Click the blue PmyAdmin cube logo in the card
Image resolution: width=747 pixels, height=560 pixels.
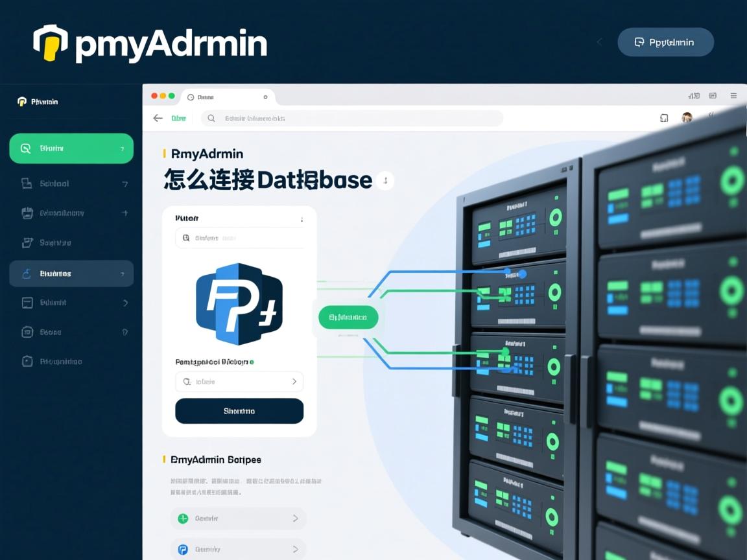[x=239, y=303]
